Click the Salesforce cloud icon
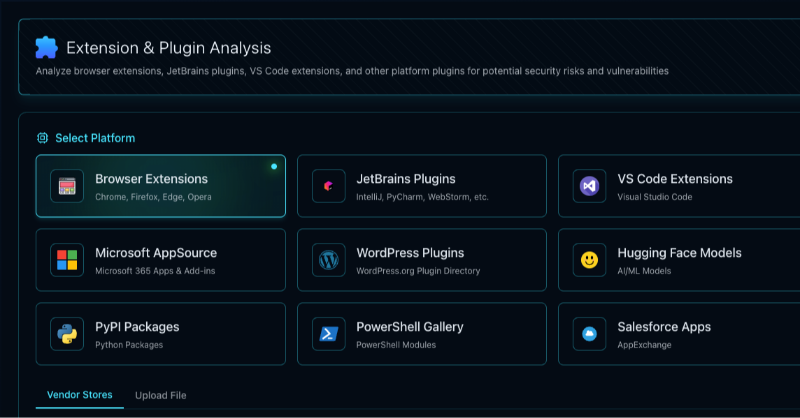The image size is (800, 418). point(589,334)
